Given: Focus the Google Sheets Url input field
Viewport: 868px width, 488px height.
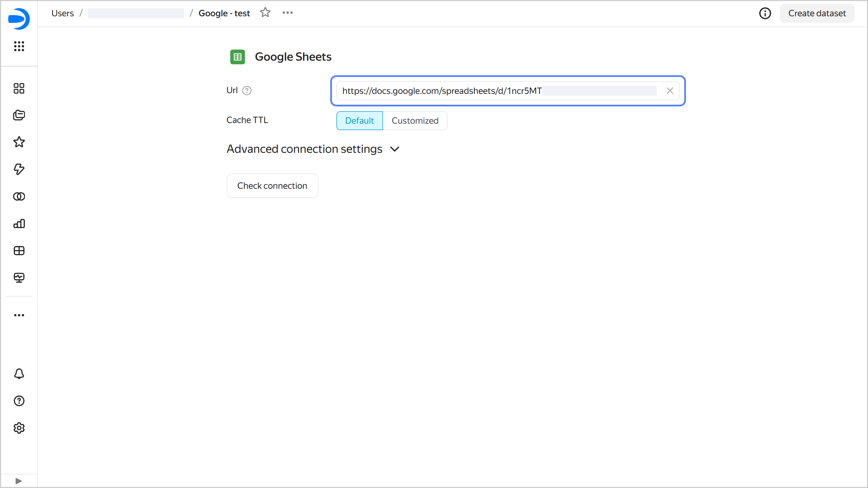Looking at the screenshot, I should 508,91.
